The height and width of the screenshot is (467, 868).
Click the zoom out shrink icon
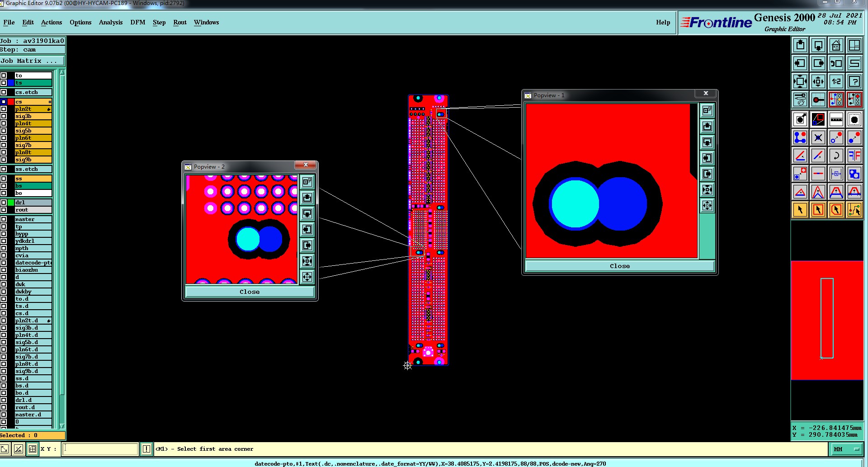[818, 81]
